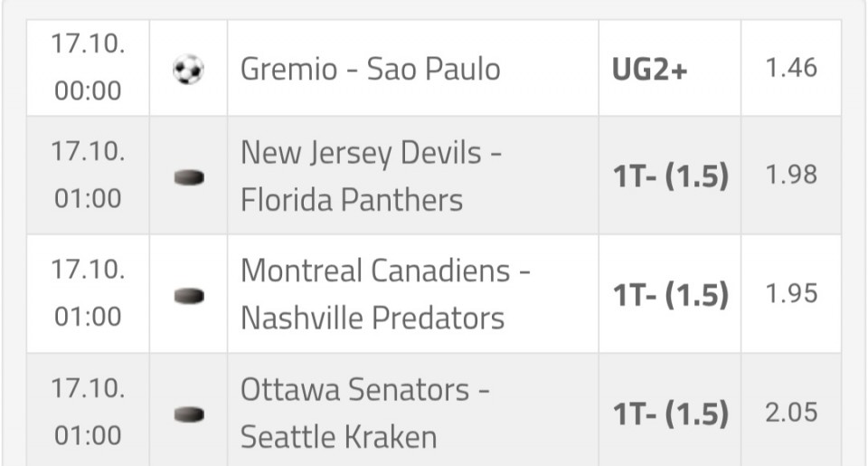Select 1T- (1.5) for Senators game
Screen dimensions: 868x466
pos(670,414)
